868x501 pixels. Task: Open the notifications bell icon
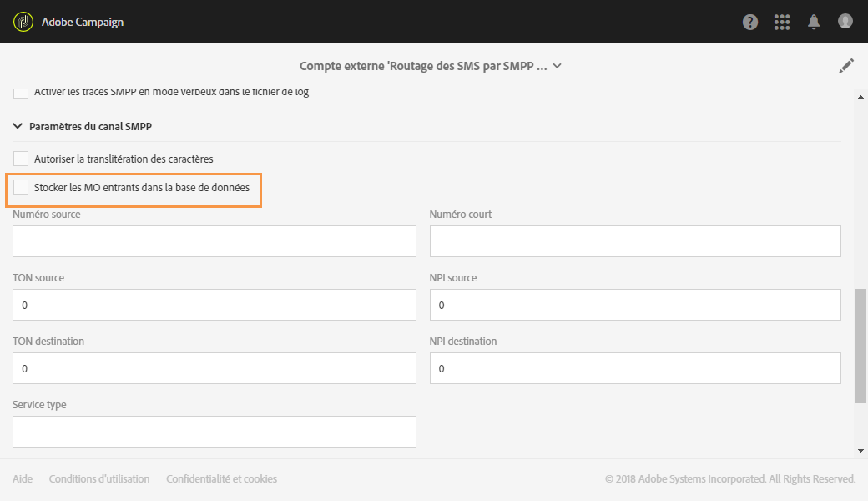click(814, 23)
